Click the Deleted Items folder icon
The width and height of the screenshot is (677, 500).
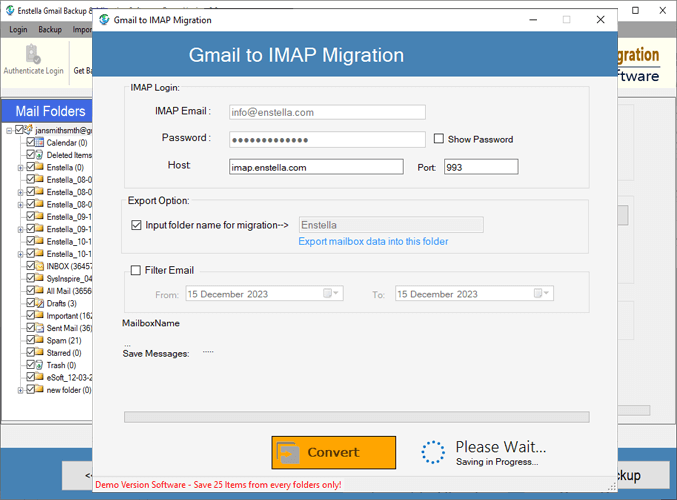pos(40,155)
